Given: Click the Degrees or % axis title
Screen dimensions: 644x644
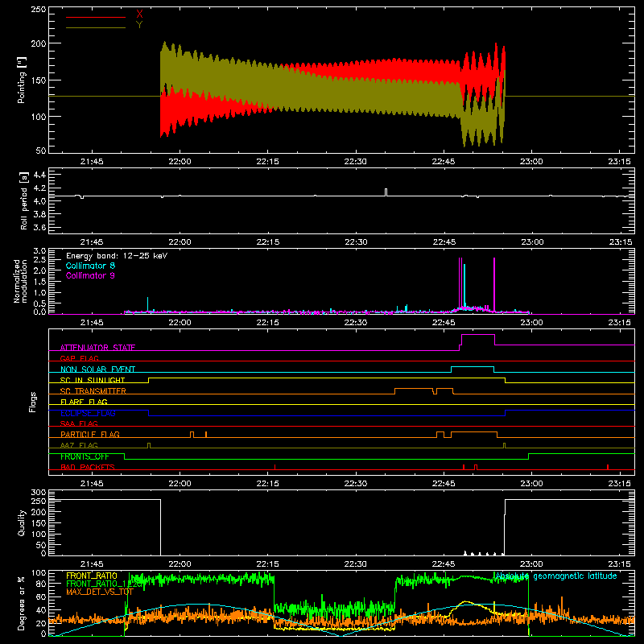Looking at the screenshot, I should click(22, 603).
